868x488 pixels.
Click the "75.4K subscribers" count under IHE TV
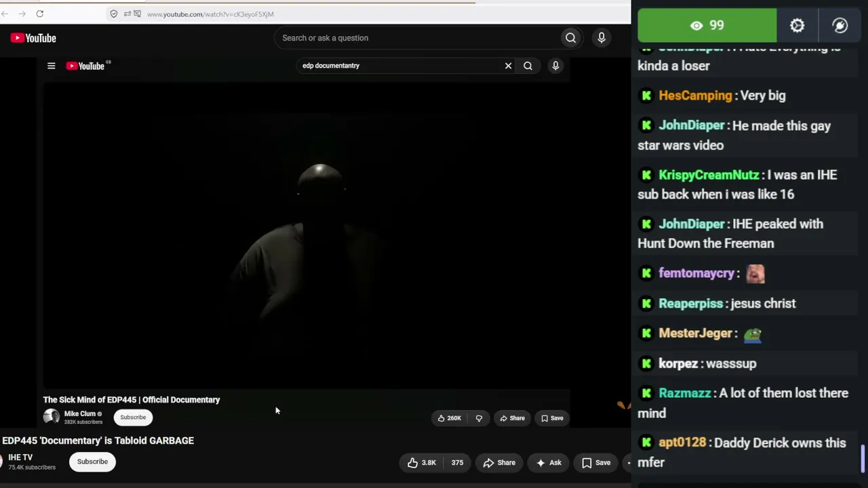[x=32, y=467]
